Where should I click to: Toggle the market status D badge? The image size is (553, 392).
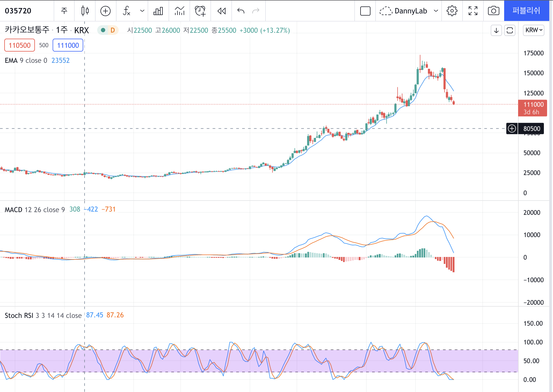113,30
